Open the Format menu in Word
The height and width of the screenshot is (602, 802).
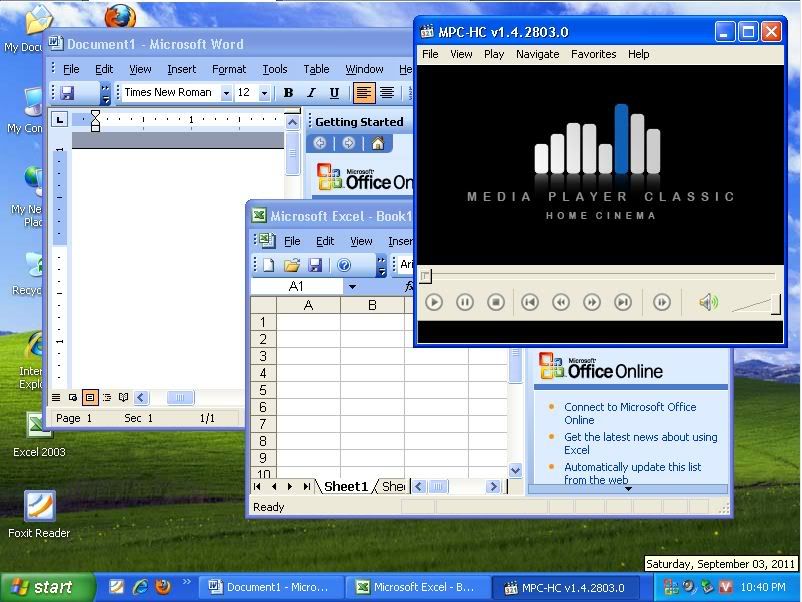pyautogui.click(x=229, y=69)
